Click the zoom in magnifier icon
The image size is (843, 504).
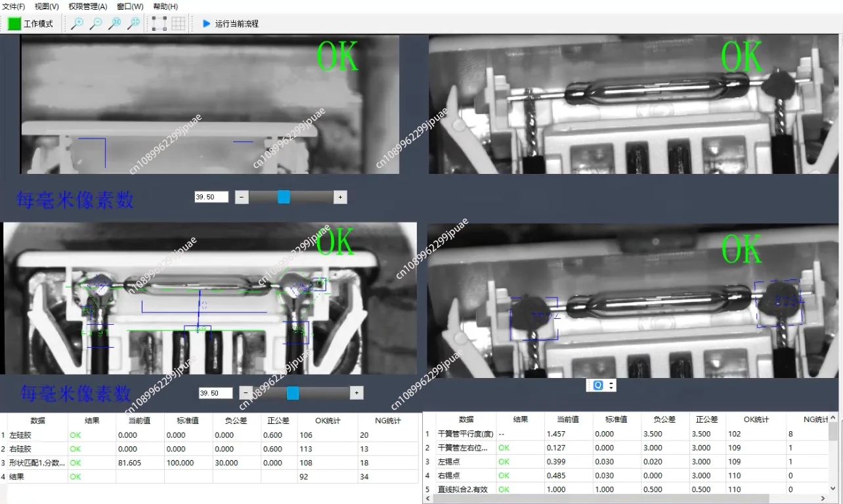pos(77,24)
